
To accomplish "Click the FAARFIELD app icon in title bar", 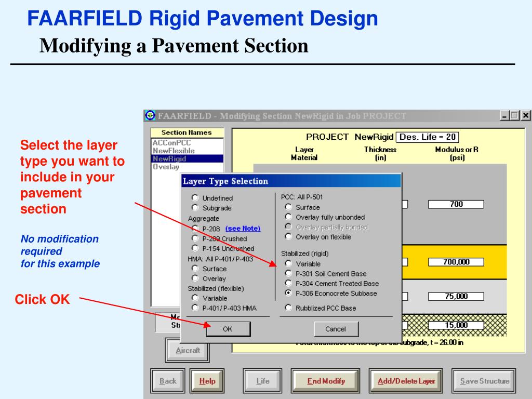I will click(150, 115).
